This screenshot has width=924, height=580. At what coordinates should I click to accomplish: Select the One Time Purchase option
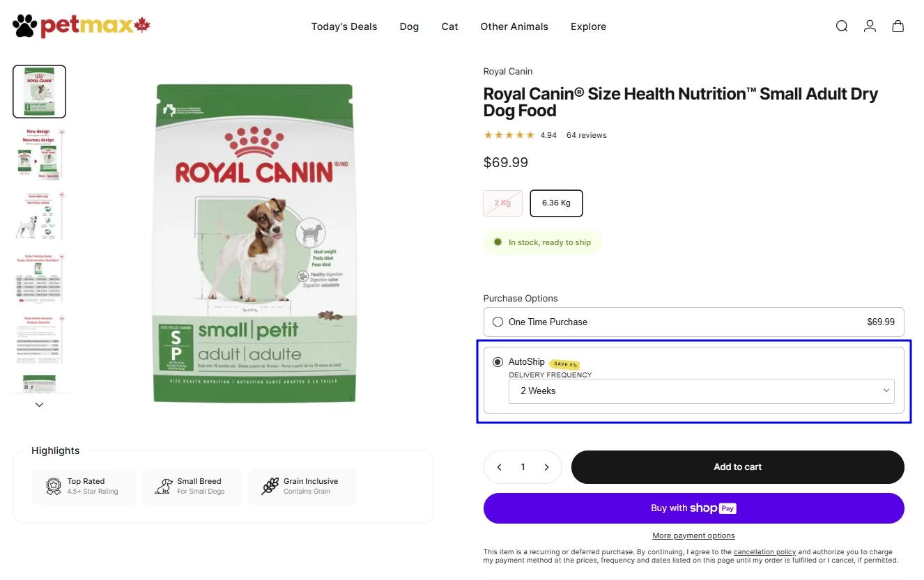pos(498,322)
